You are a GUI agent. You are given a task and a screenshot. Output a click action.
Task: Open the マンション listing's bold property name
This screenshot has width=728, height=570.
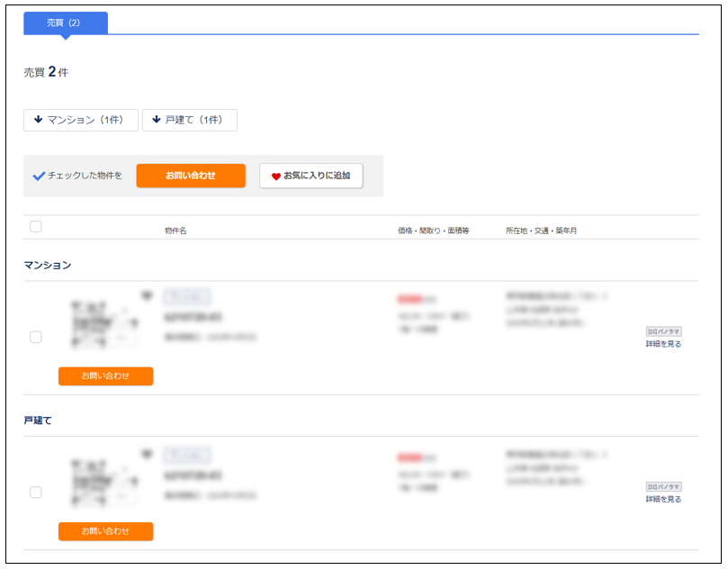click(193, 318)
